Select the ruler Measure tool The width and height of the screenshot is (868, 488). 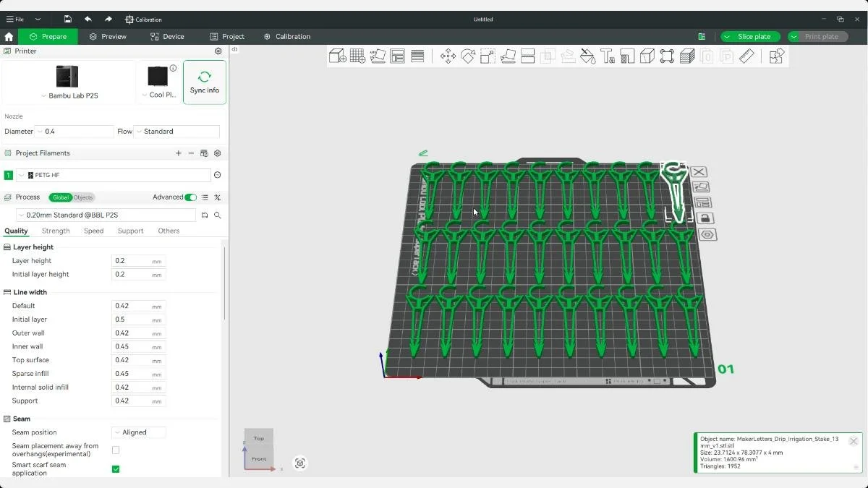click(746, 56)
